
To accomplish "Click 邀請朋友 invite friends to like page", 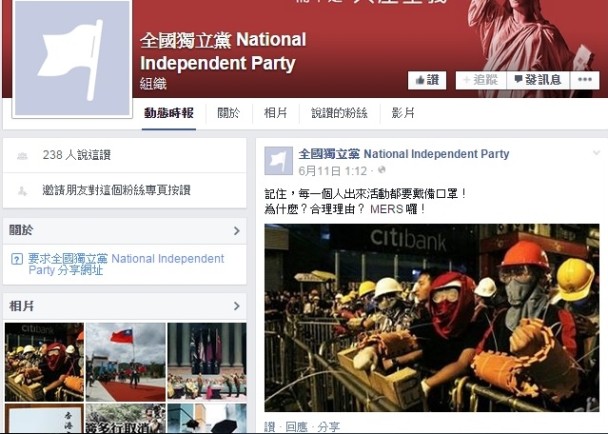I will click(116, 190).
